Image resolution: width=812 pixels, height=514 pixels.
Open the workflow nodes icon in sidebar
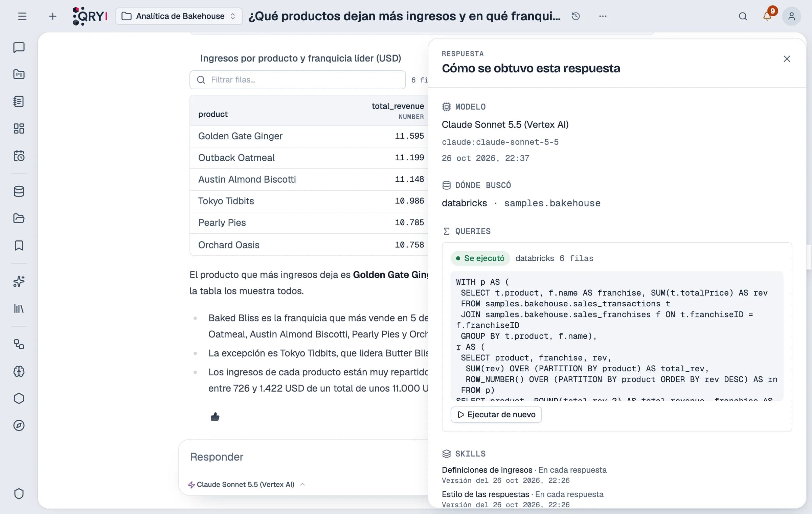19,344
